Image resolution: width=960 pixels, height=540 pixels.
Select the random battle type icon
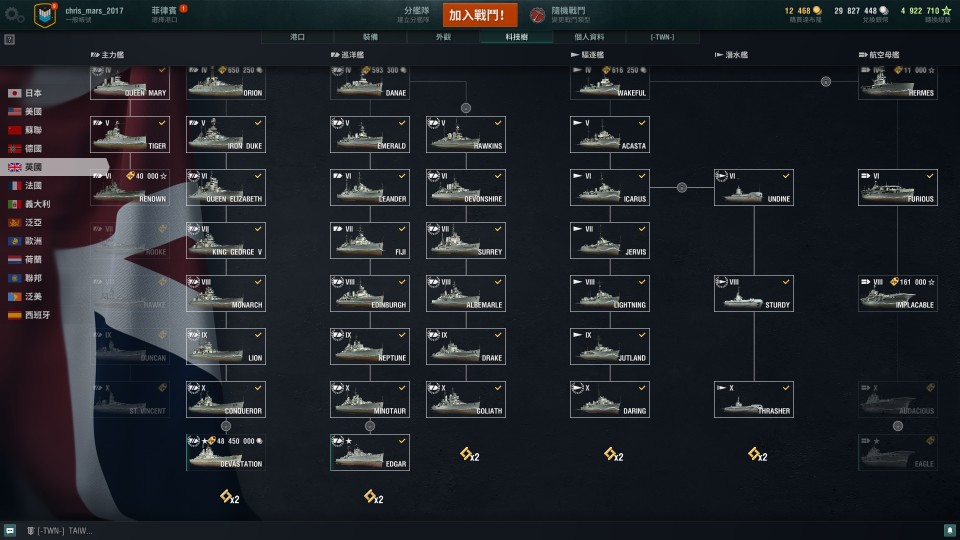point(537,15)
